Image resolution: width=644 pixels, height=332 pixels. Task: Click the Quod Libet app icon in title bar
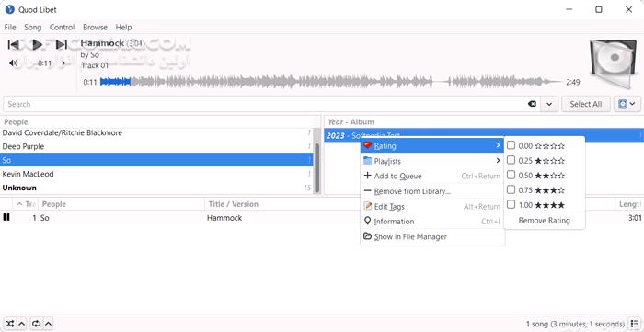[x=10, y=9]
